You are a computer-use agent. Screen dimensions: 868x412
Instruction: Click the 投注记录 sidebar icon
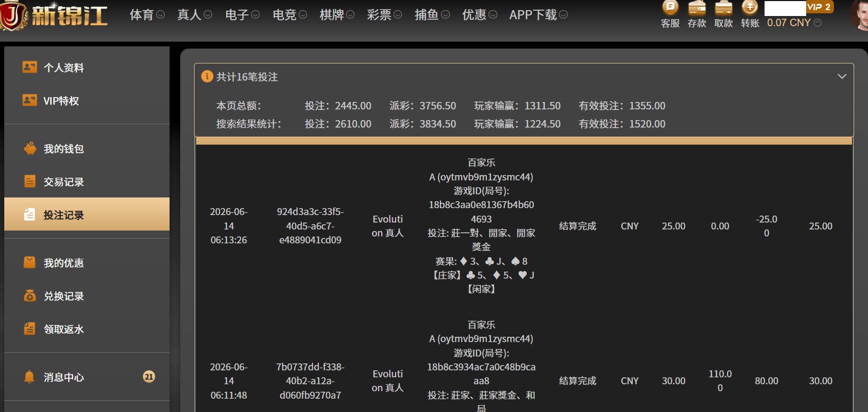30,215
